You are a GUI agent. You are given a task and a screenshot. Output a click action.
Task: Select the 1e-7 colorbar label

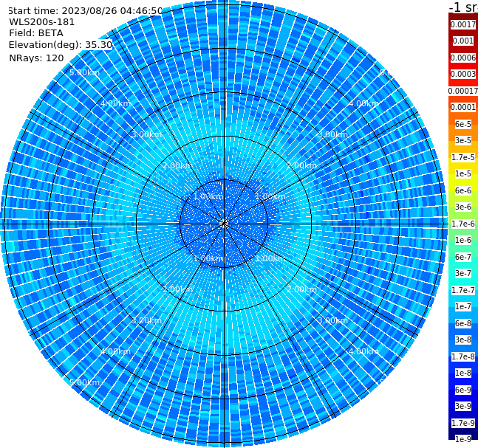tap(463, 306)
